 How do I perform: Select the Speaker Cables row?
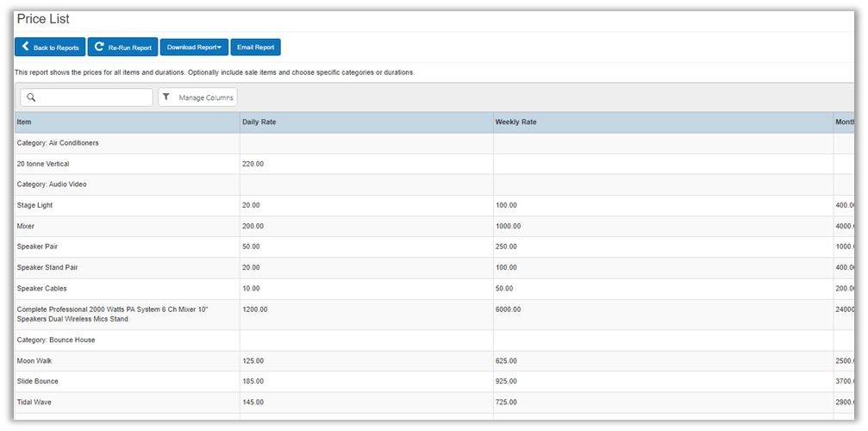[41, 288]
